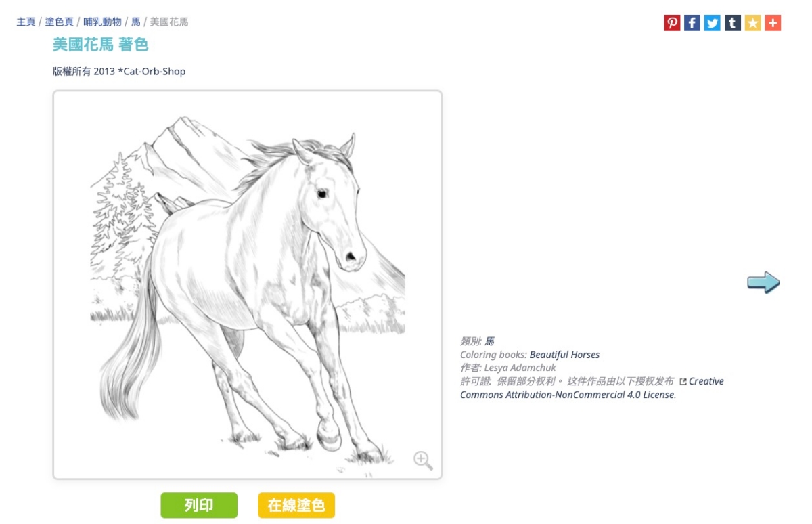The image size is (812, 524).
Task: Share the page on Pinterest
Action: pos(672,23)
